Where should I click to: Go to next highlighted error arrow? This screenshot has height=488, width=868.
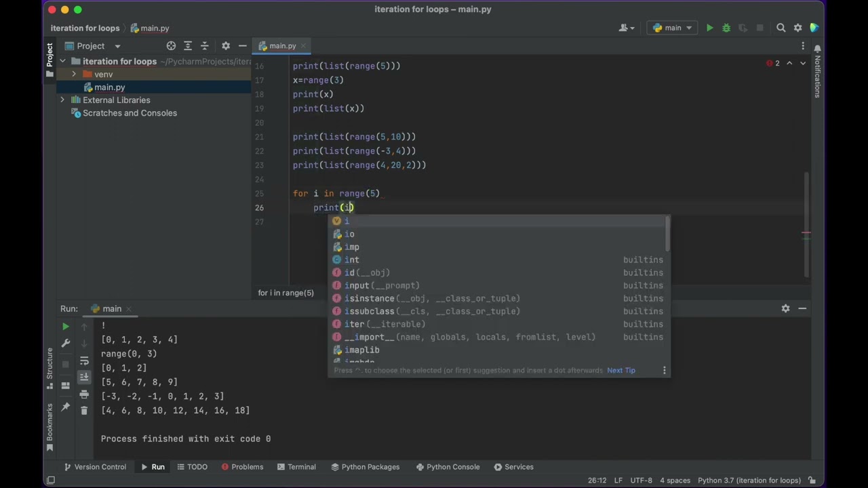(803, 63)
